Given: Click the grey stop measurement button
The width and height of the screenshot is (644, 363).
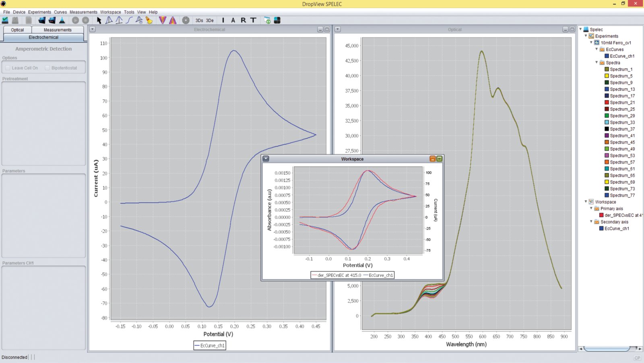Looking at the screenshot, I should pos(85,20).
